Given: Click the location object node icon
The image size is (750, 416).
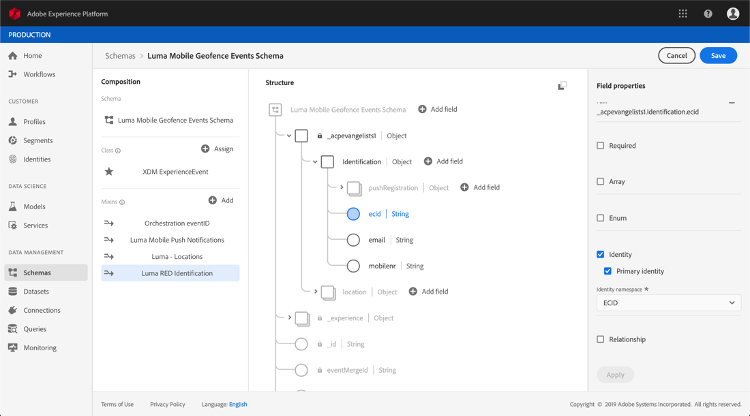Looking at the screenshot, I should pyautogui.click(x=328, y=293).
